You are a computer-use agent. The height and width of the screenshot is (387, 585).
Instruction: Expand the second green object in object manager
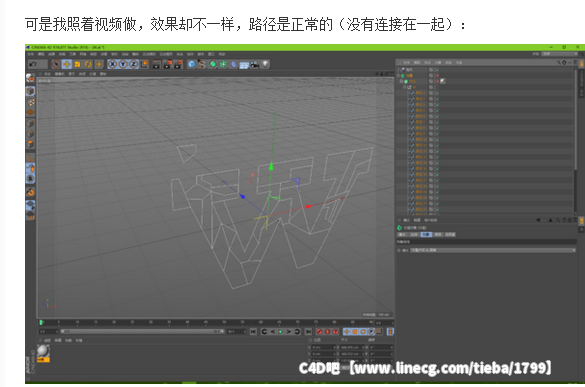[x=398, y=75]
